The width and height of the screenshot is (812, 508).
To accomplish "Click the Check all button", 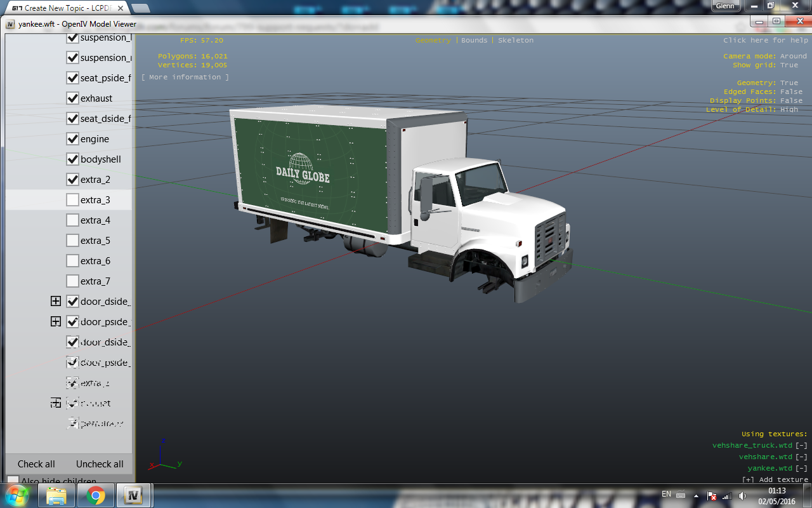I will coord(36,464).
